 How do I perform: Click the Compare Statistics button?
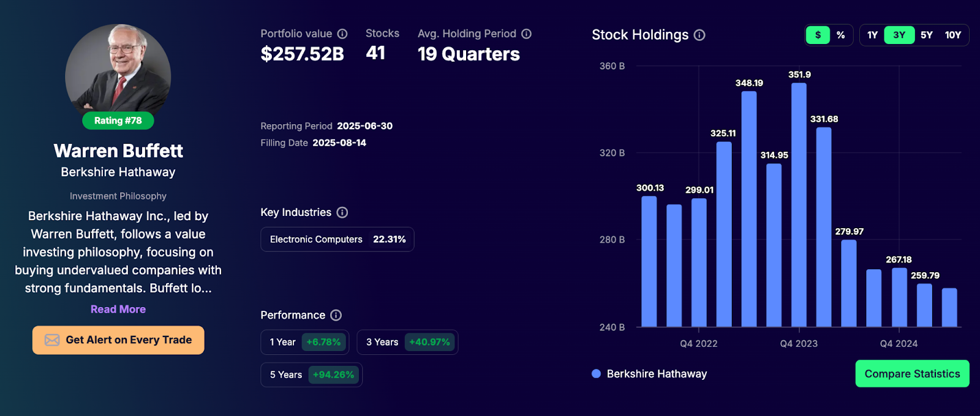(912, 374)
